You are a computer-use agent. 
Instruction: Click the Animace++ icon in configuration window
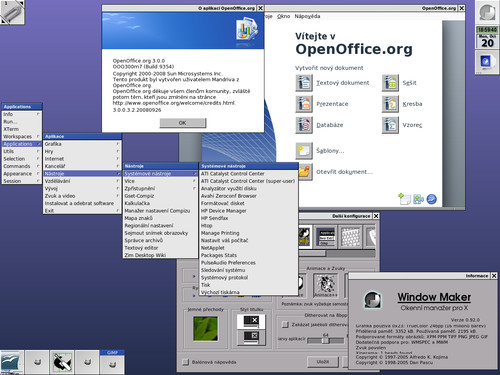click(x=325, y=285)
